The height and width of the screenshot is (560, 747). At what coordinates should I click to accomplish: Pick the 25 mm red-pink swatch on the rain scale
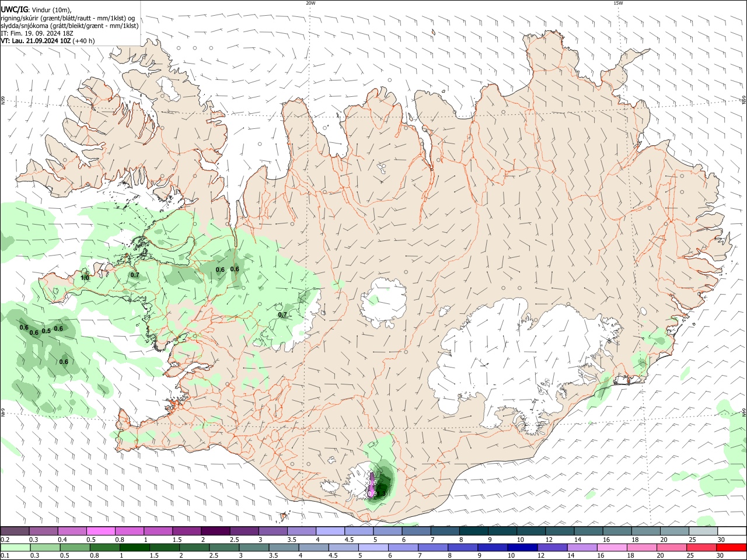pyautogui.click(x=701, y=547)
